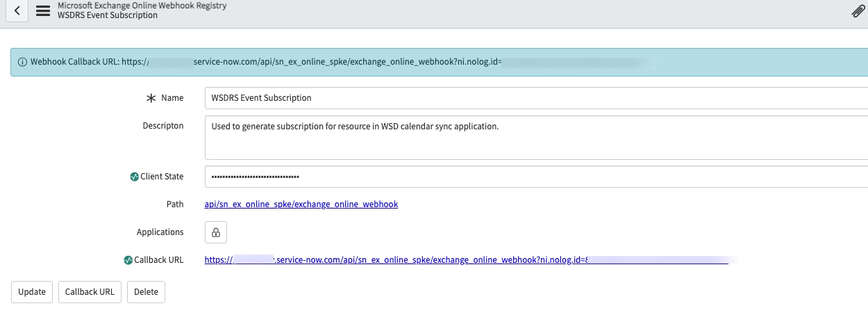Click the Name mandatory asterisk marker
Screen dimensions: 868x315
(x=151, y=98)
